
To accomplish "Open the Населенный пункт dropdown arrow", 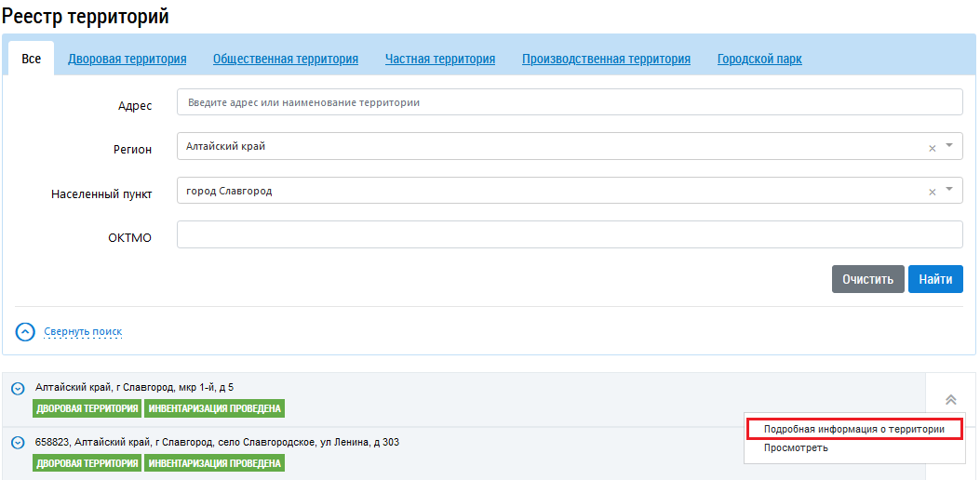I will [x=949, y=191].
